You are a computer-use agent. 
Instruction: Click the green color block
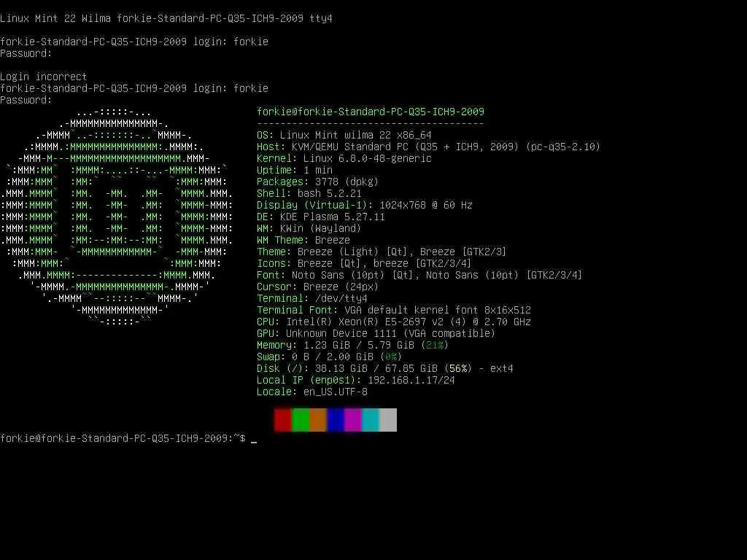click(300, 420)
